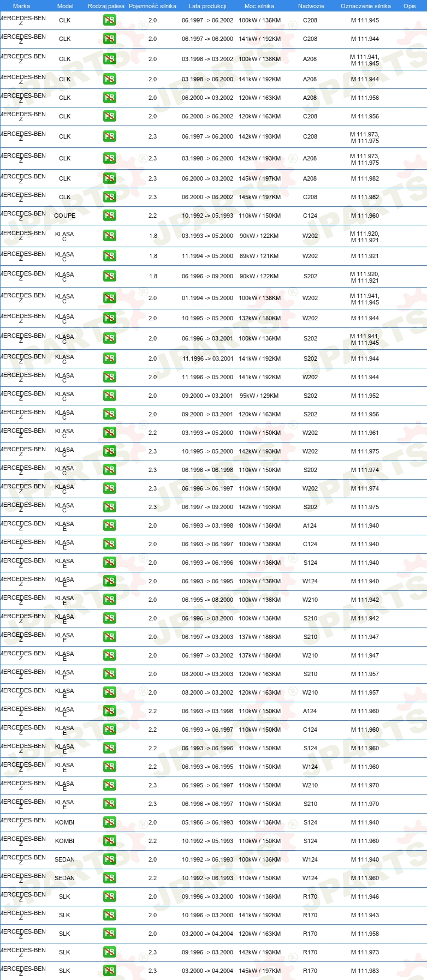Click the Oznaczenie silnika column header

(366, 6)
